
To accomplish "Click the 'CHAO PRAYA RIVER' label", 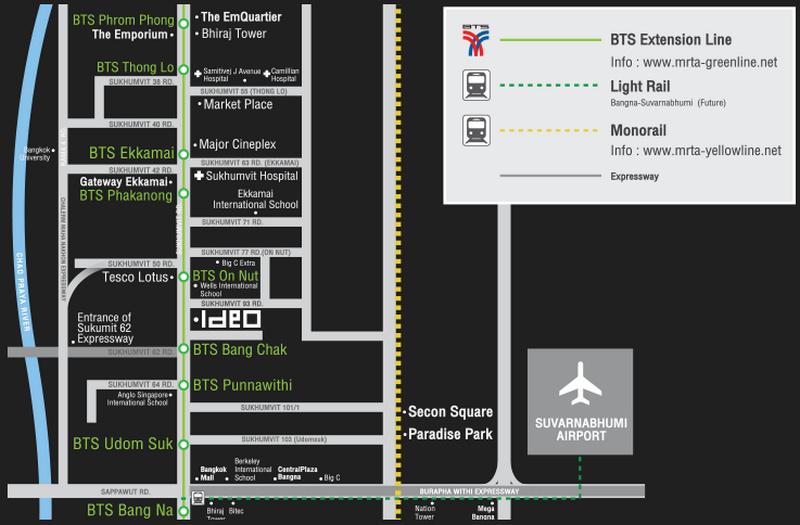I will [x=23, y=291].
